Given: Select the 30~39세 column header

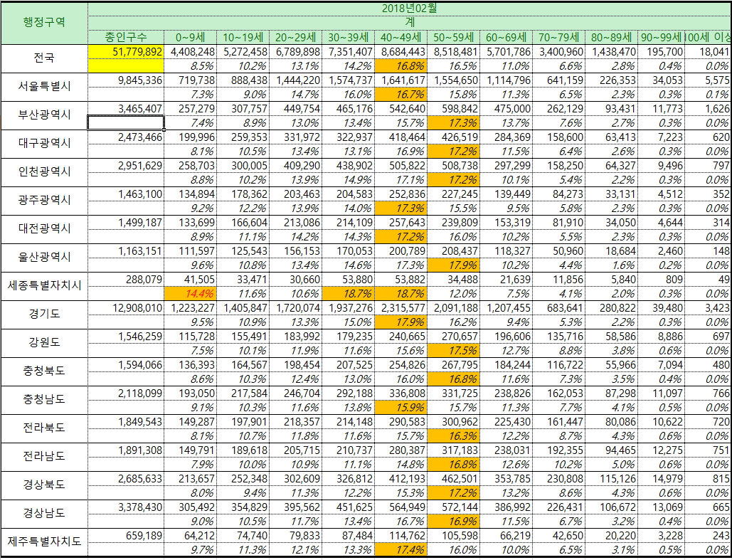Looking at the screenshot, I should pos(349,38).
